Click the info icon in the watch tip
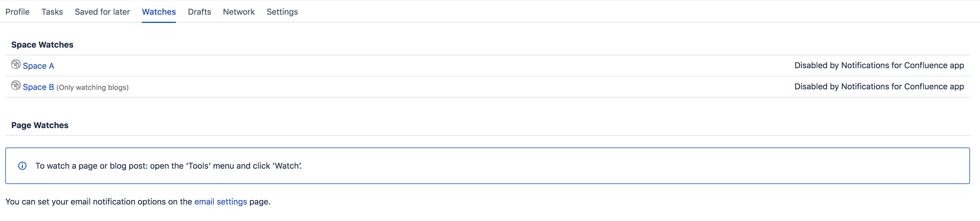This screenshot has height=221, width=980. pos(22,166)
